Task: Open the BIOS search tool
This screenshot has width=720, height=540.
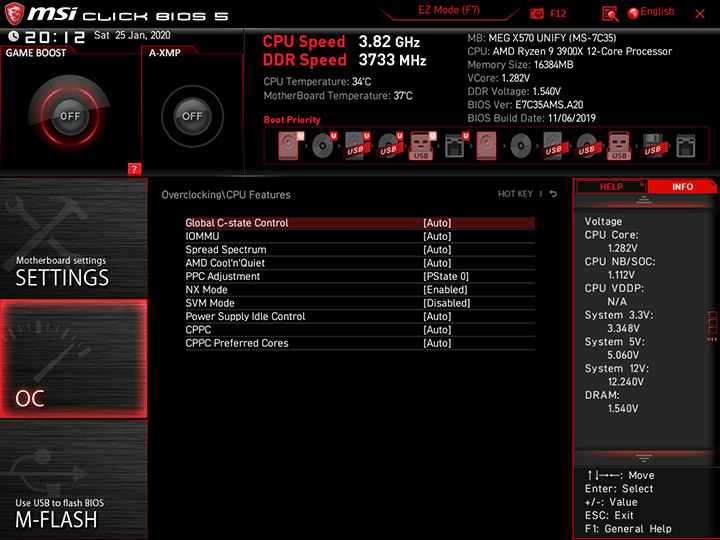Action: pos(610,14)
